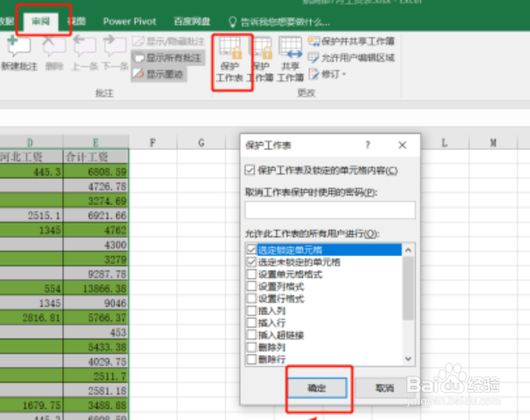Open the Review (审阅) ribbon tab
The height and width of the screenshot is (420, 530).
[x=41, y=21]
